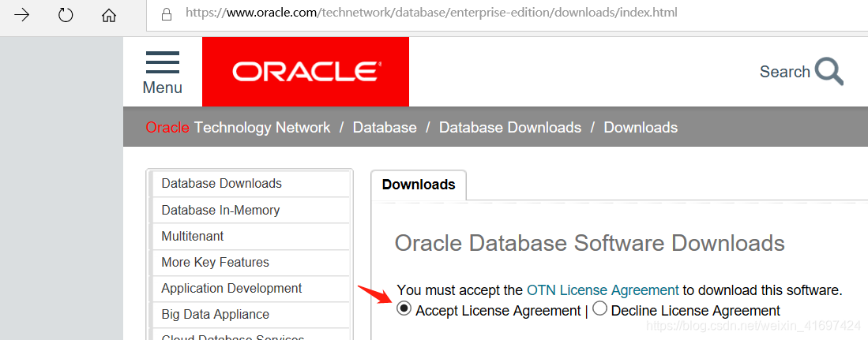The height and width of the screenshot is (340, 868).
Task: Open More Key Features sidebar item
Action: tap(250, 262)
